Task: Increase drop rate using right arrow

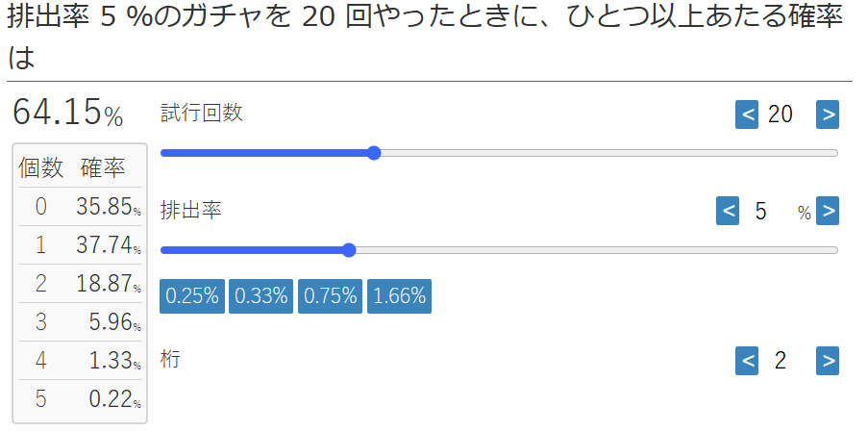Action: click(828, 211)
